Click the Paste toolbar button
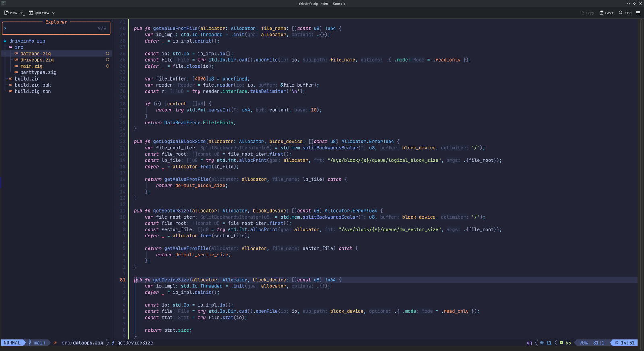Viewport: 644px width, 351px height. click(607, 13)
